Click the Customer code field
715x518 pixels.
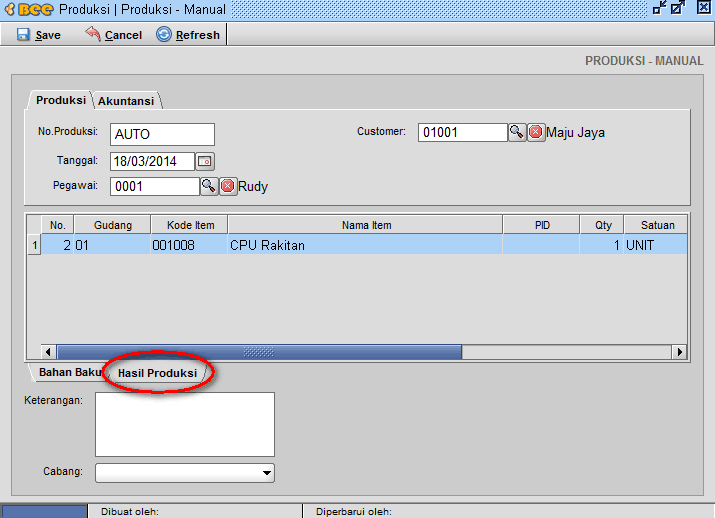coord(462,132)
